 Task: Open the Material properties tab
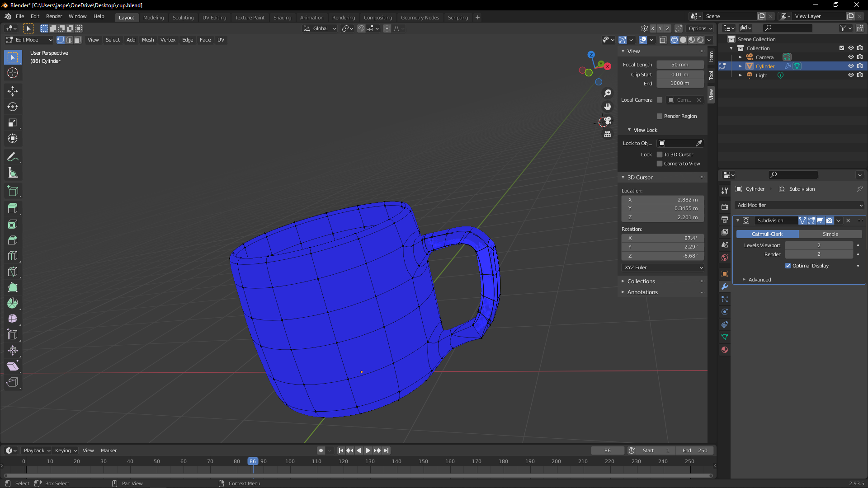point(725,350)
